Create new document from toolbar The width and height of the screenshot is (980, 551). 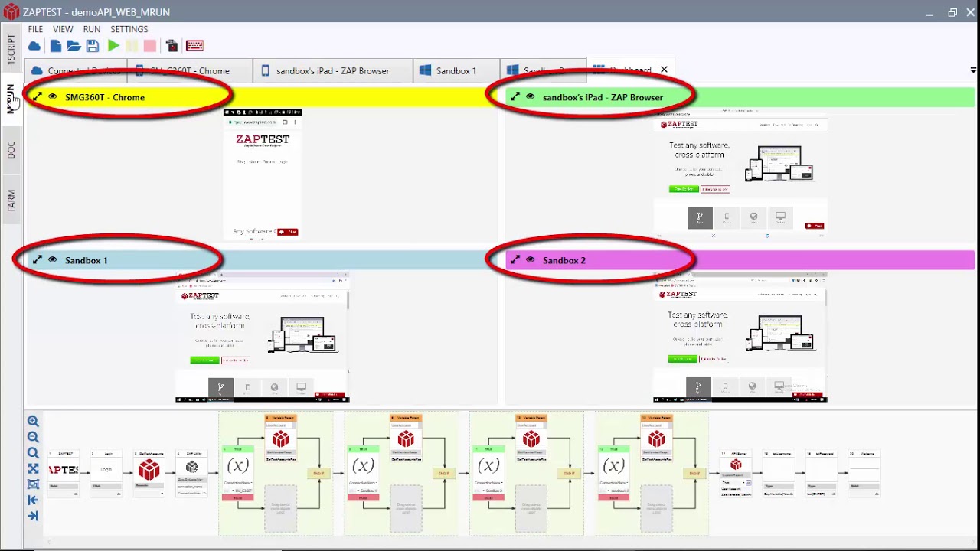coord(55,46)
